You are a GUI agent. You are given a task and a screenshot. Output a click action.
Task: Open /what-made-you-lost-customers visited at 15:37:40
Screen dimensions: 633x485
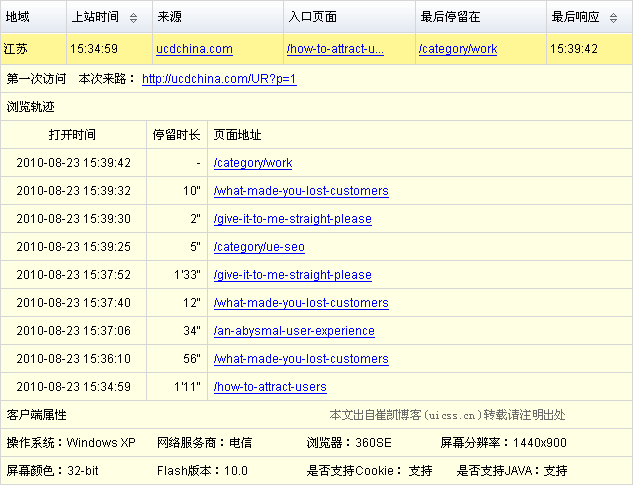(x=300, y=303)
